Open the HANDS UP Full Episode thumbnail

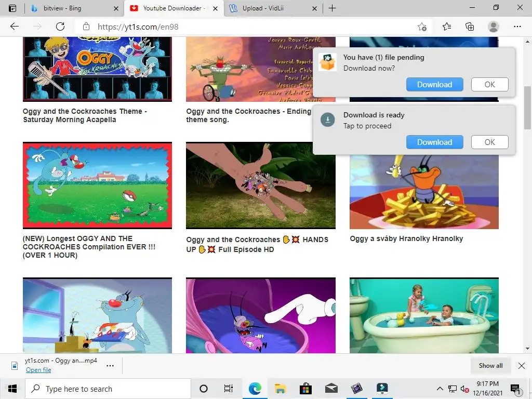(x=261, y=185)
